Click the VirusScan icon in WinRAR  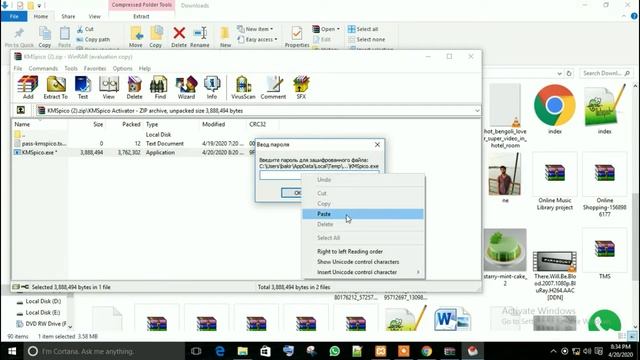coord(243,87)
